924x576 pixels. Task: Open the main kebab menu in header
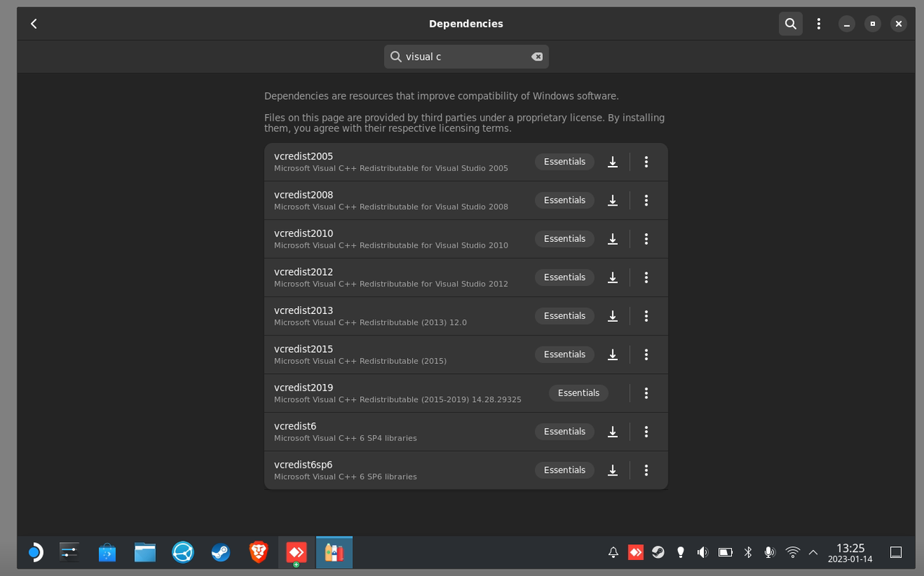coord(819,24)
